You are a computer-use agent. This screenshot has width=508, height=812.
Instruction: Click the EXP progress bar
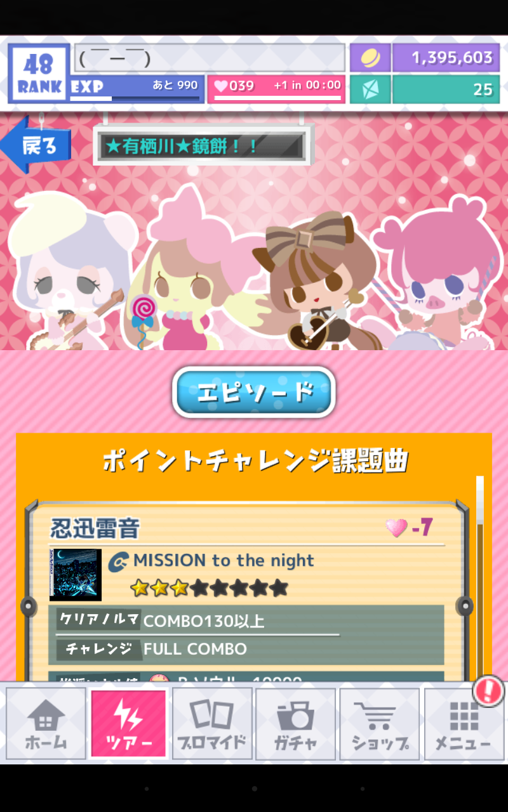click(x=137, y=89)
